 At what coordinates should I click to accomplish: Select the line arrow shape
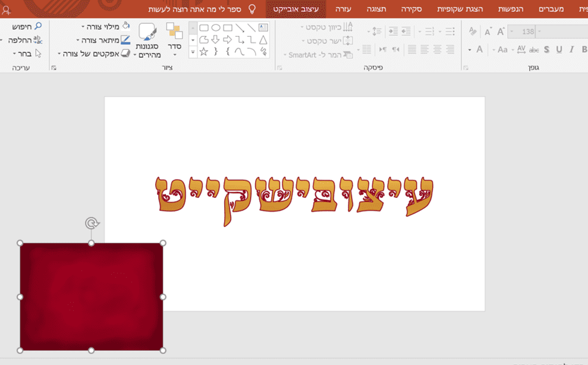pos(240,28)
